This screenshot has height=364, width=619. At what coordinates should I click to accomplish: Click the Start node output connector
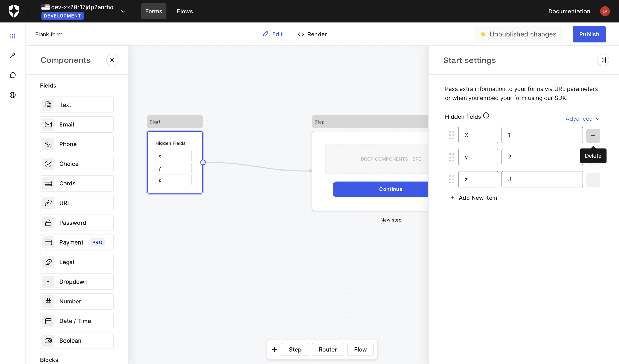[x=203, y=162]
